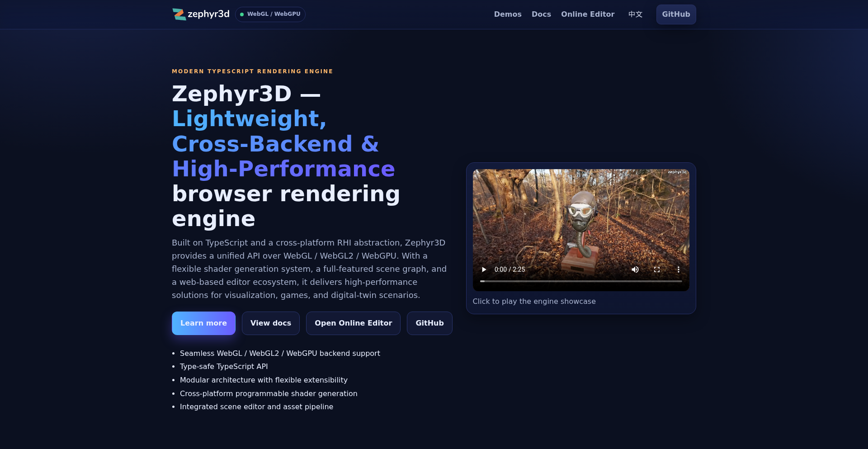Click the zephyr3d logo icon
Screen dimensions: 868x449
[x=179, y=14]
